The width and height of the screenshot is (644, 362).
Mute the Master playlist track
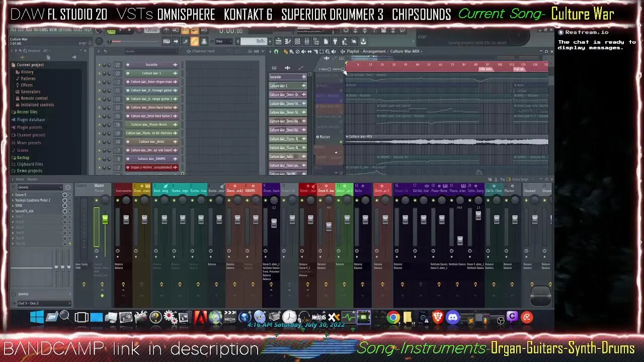(341, 142)
